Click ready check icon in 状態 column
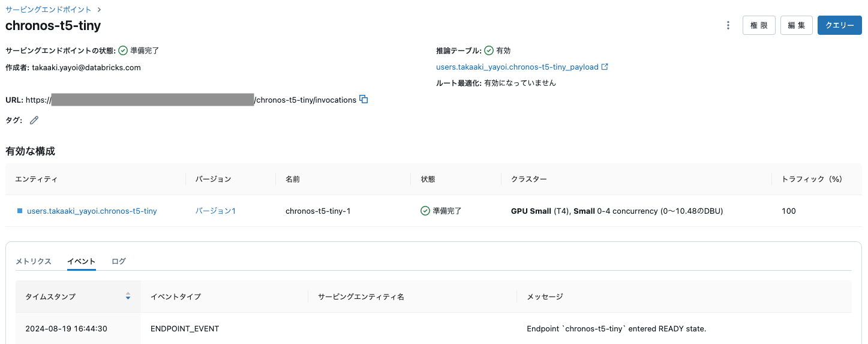The height and width of the screenshot is (344, 868). [x=425, y=211]
